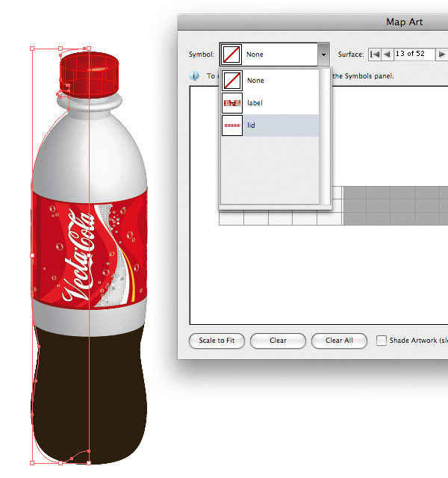Click the Clear button
The height and width of the screenshot is (478, 448).
(x=278, y=341)
